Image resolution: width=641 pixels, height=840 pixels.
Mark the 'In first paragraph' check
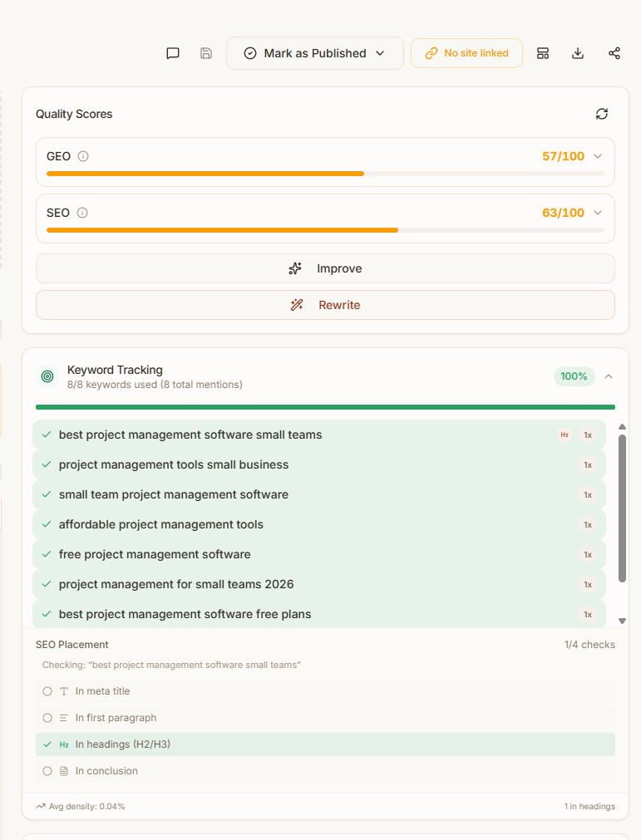[47, 717]
